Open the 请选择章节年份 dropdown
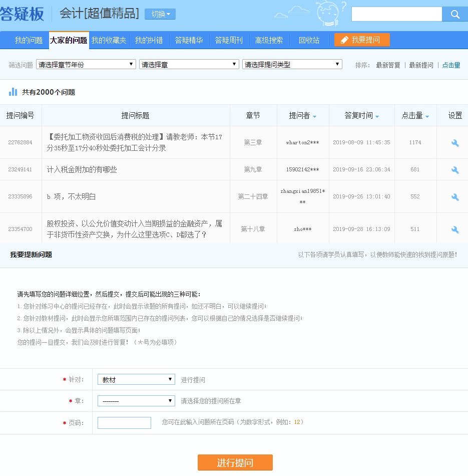This screenshot has height=476, width=468. coord(85,64)
